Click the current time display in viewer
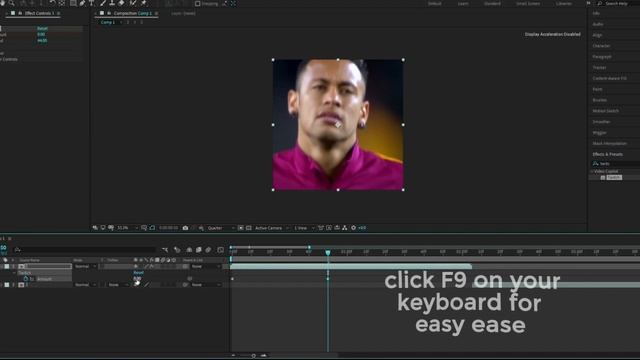The image size is (640, 360). click(168, 228)
